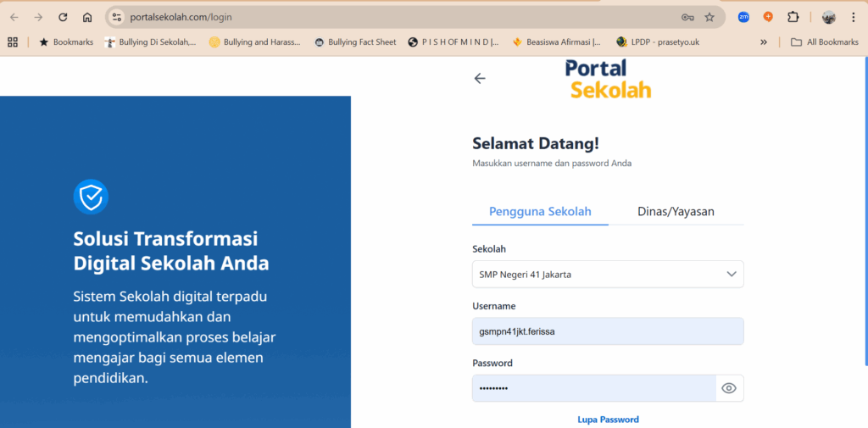The height and width of the screenshot is (428, 868).
Task: Open the apps grid icon in bookmarks bar
Action: (x=13, y=42)
